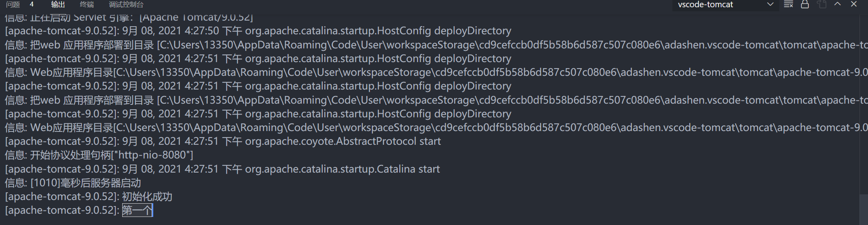The height and width of the screenshot is (225, 868).
Task: Click the problems count badge 4
Action: coord(32,4)
